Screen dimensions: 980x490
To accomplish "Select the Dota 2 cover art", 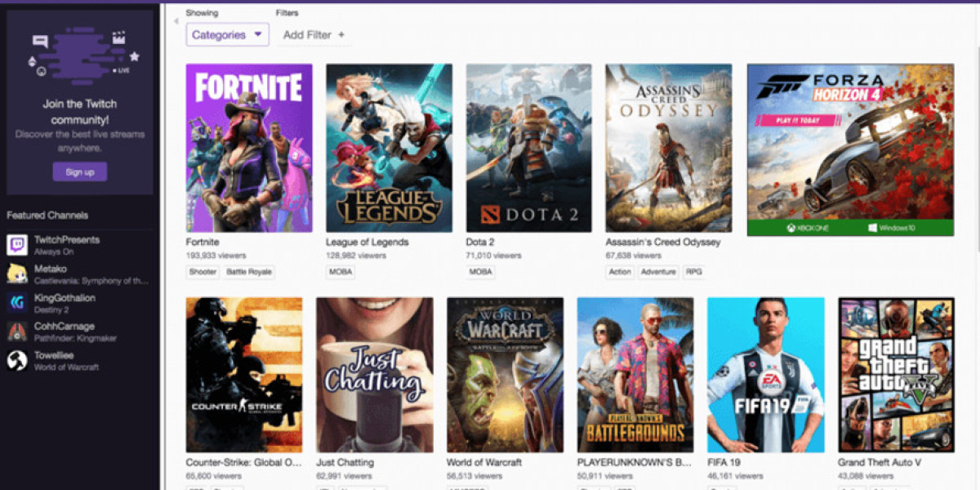I will click(x=528, y=148).
